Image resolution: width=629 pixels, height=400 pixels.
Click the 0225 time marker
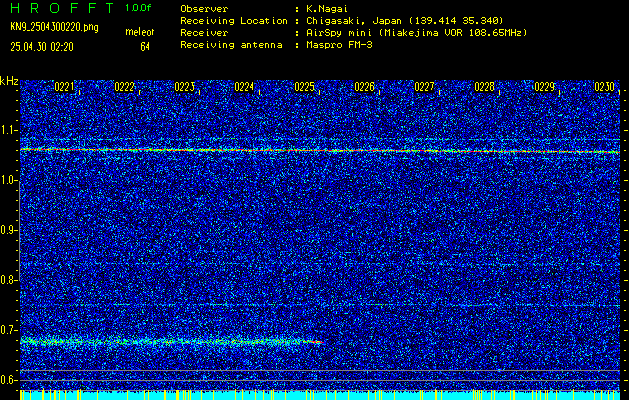pyautogui.click(x=304, y=87)
